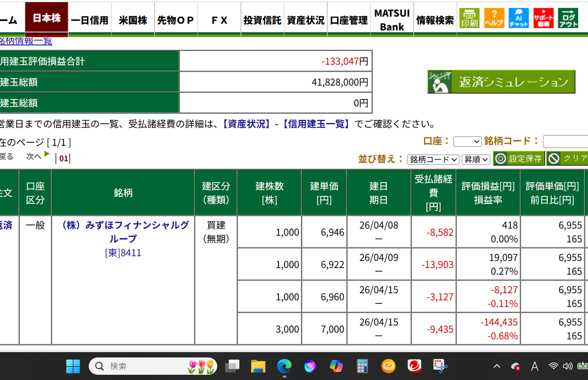Switch to the 米国株 tab
Image resolution: width=588 pixels, height=380 pixels.
coord(133,18)
